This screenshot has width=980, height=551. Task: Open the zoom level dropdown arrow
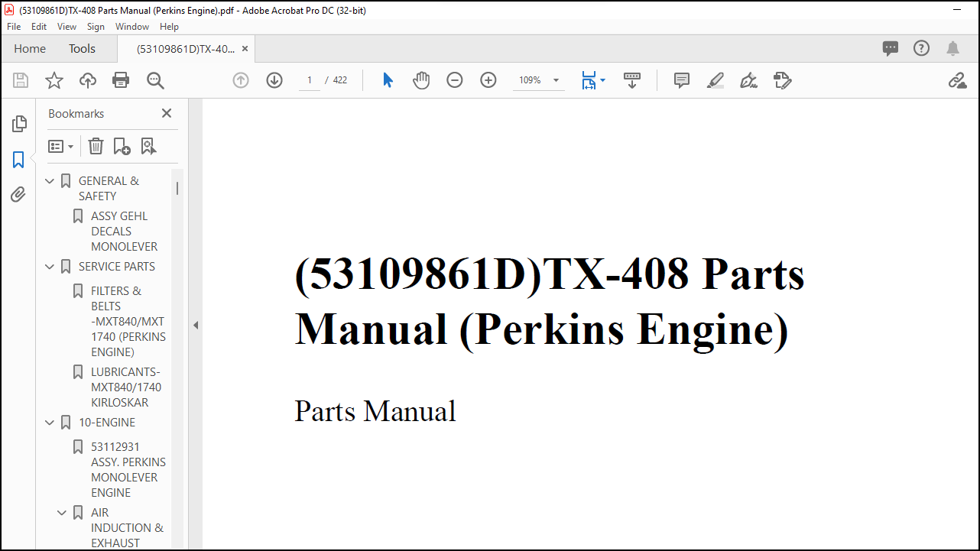click(556, 80)
